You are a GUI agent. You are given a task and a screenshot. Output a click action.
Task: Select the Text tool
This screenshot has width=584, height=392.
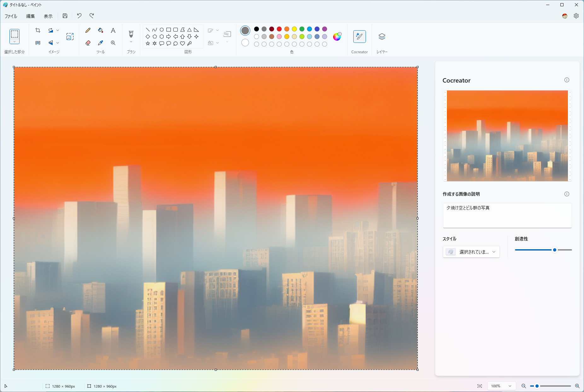point(113,30)
